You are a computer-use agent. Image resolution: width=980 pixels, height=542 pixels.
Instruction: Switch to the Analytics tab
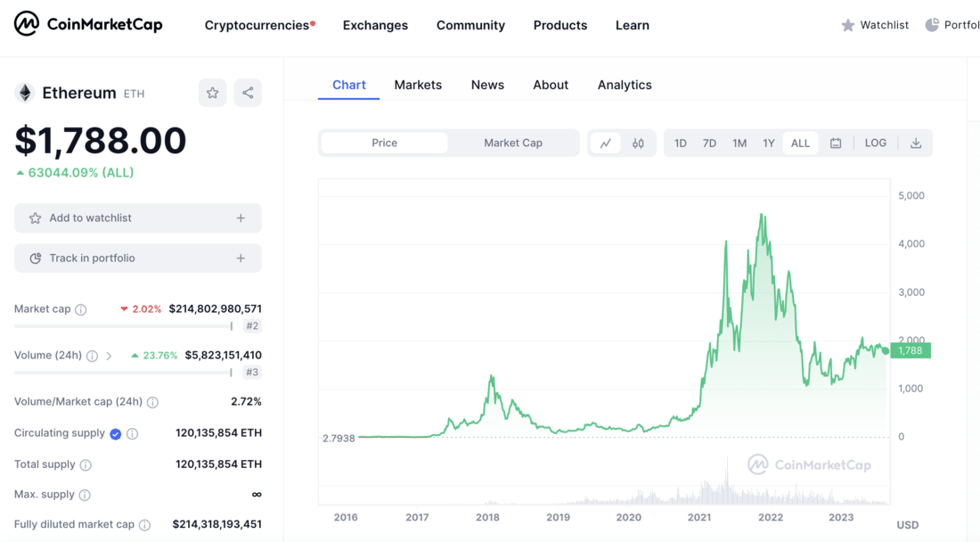[625, 85]
